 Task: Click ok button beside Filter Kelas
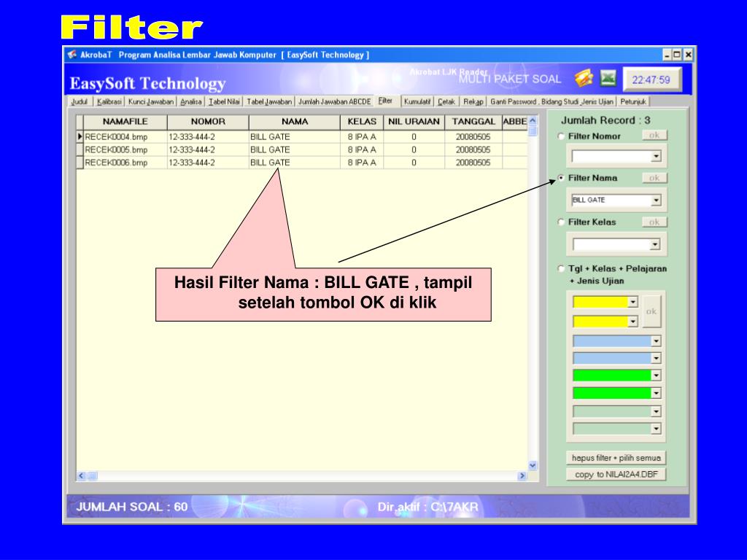(x=654, y=222)
